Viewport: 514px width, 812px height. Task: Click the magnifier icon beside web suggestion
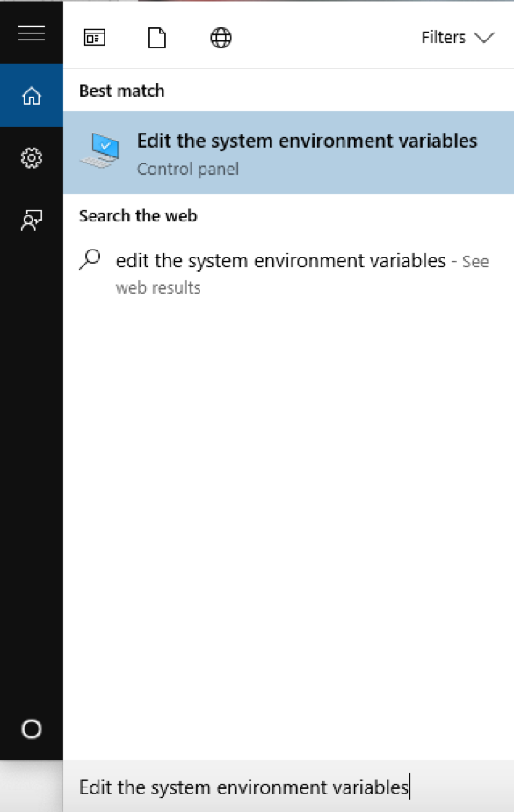coord(89,260)
